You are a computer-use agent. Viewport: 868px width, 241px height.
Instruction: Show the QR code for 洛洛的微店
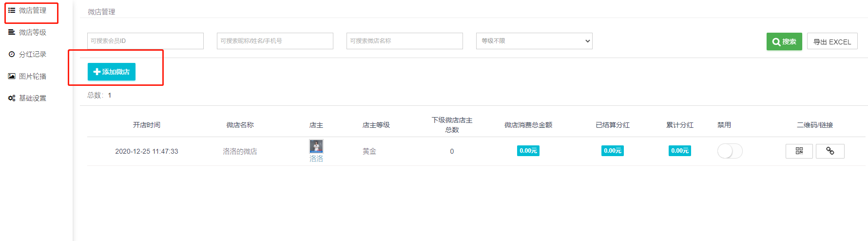click(799, 151)
